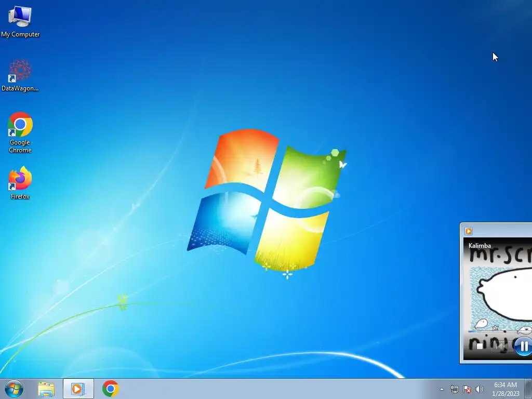This screenshot has height=399, width=532.
Task: Click the Media Player title bar icon
Action: (x=469, y=231)
